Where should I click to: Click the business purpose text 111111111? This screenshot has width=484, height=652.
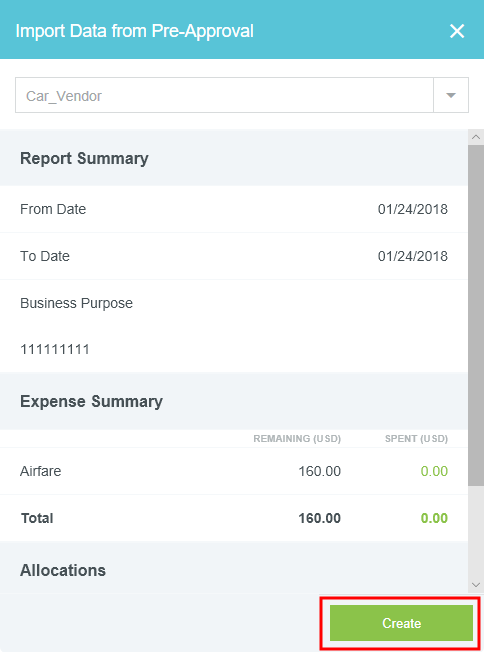coord(55,349)
